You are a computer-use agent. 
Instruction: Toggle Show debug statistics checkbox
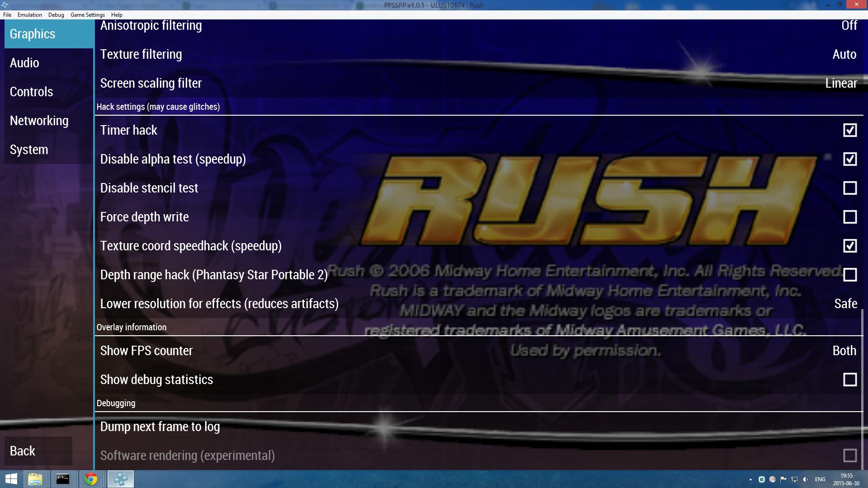tap(849, 380)
